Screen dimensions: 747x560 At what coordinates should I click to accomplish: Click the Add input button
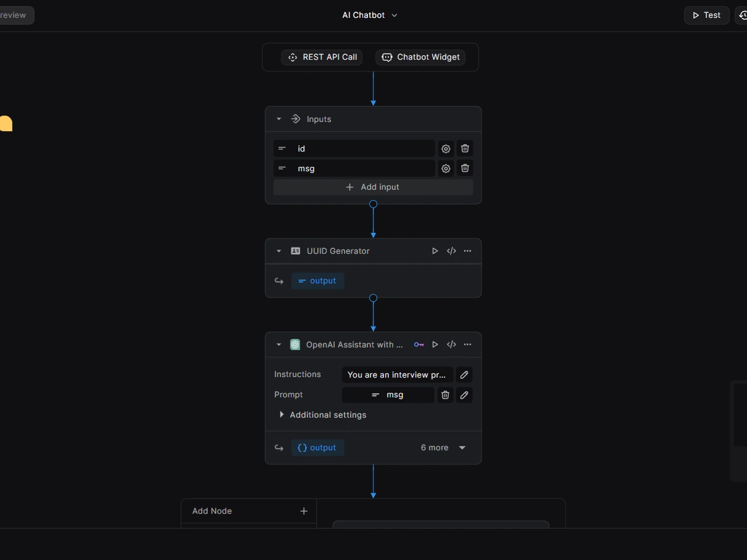pyautogui.click(x=373, y=187)
